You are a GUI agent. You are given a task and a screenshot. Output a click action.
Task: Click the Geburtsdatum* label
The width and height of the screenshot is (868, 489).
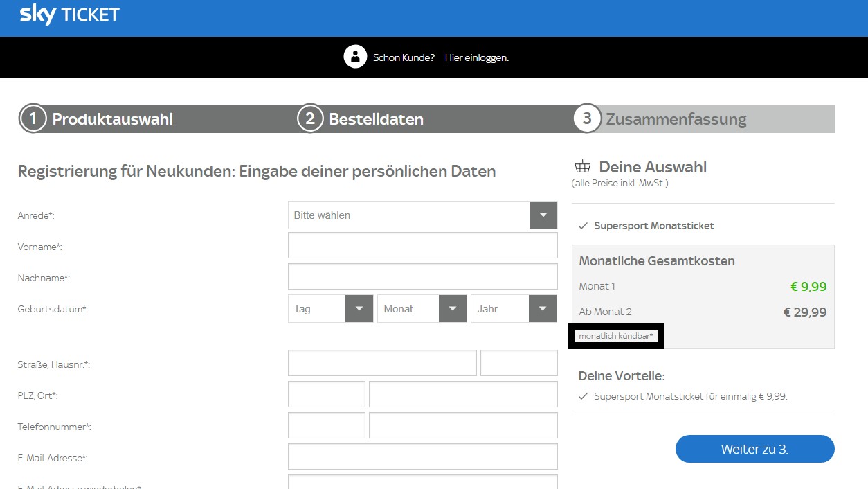[x=53, y=309]
